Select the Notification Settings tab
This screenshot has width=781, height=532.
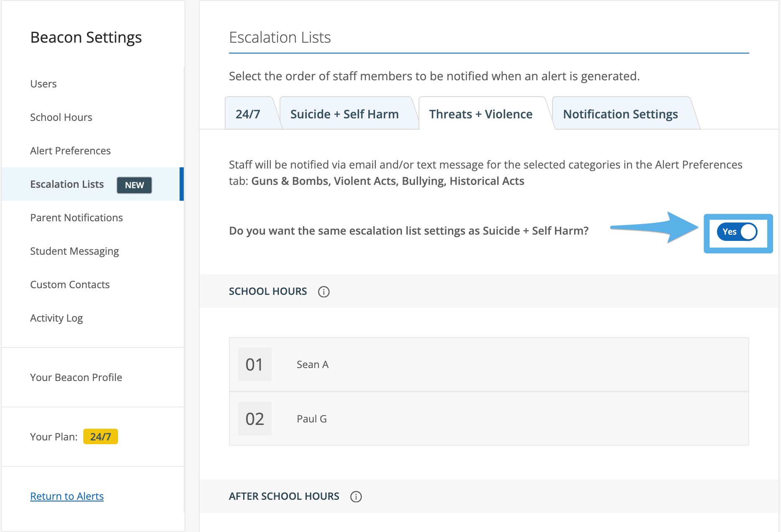coord(620,113)
